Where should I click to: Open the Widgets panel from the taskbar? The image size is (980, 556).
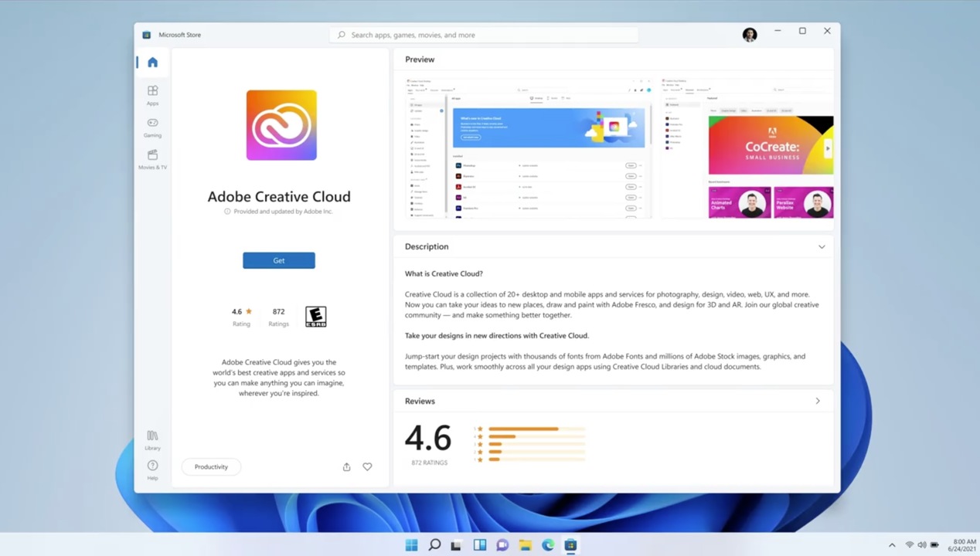(479, 545)
